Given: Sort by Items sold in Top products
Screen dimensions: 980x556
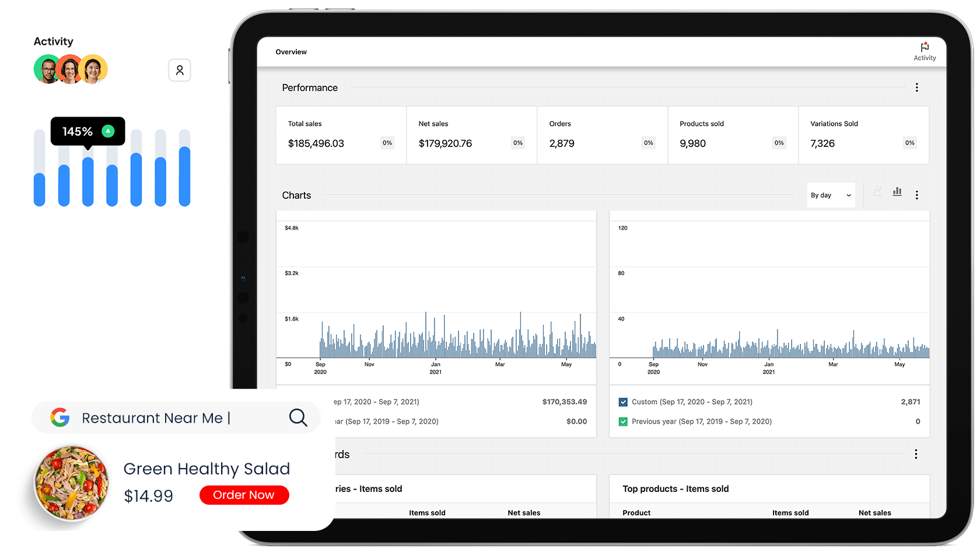Looking at the screenshot, I should (790, 513).
